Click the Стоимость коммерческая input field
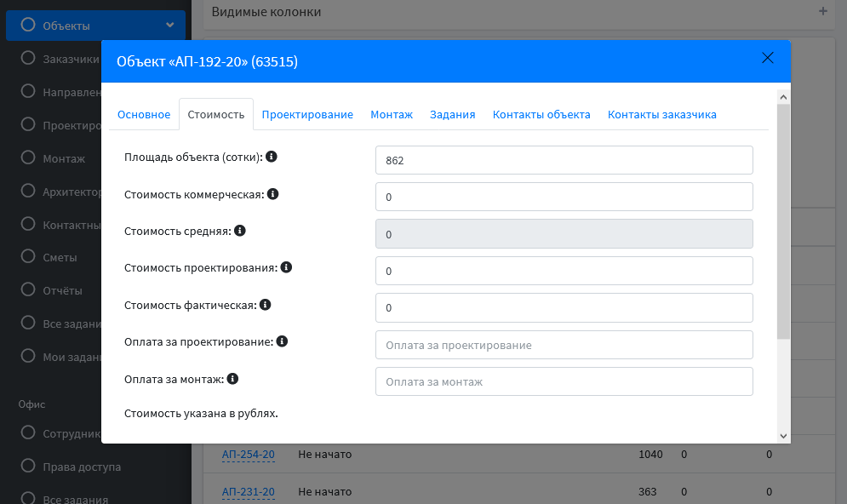Screen dimensions: 847x504 coord(564,198)
